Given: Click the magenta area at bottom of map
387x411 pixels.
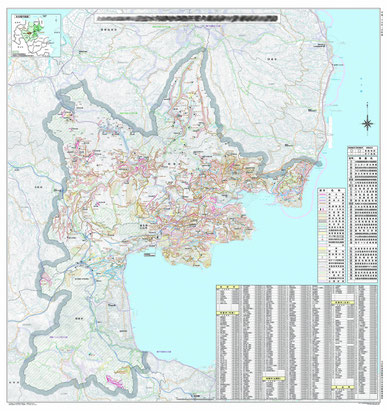Looking at the screenshot, I should (114, 381).
